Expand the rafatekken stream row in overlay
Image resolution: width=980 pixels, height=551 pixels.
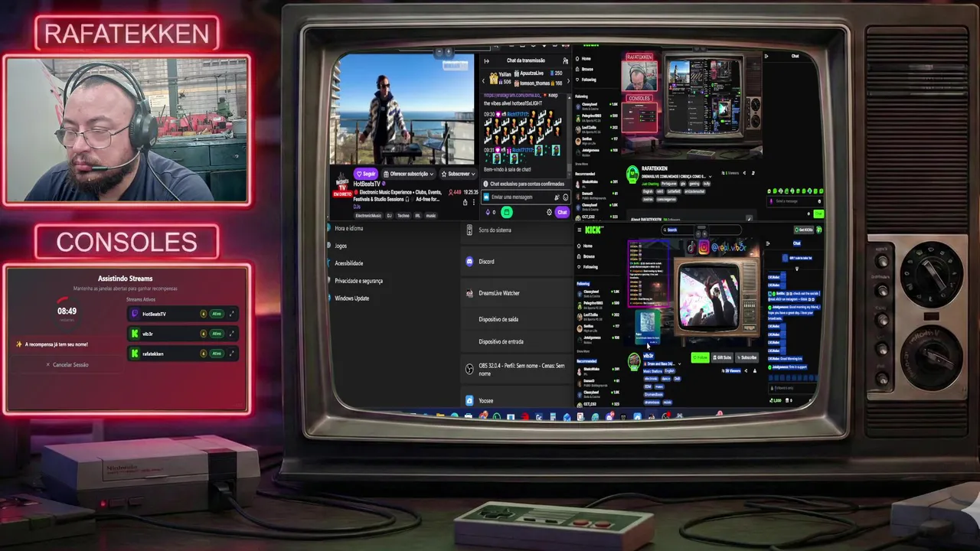pos(232,354)
